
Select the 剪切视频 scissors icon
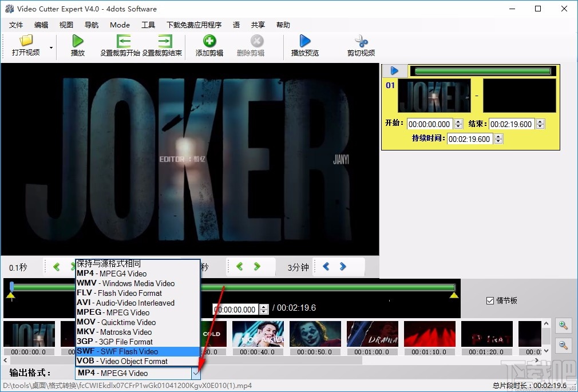[362, 42]
